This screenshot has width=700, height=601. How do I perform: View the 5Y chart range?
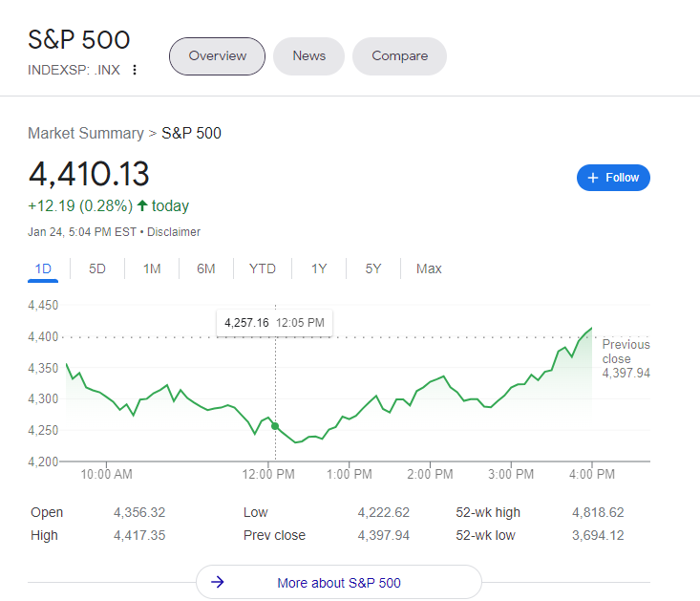373,268
